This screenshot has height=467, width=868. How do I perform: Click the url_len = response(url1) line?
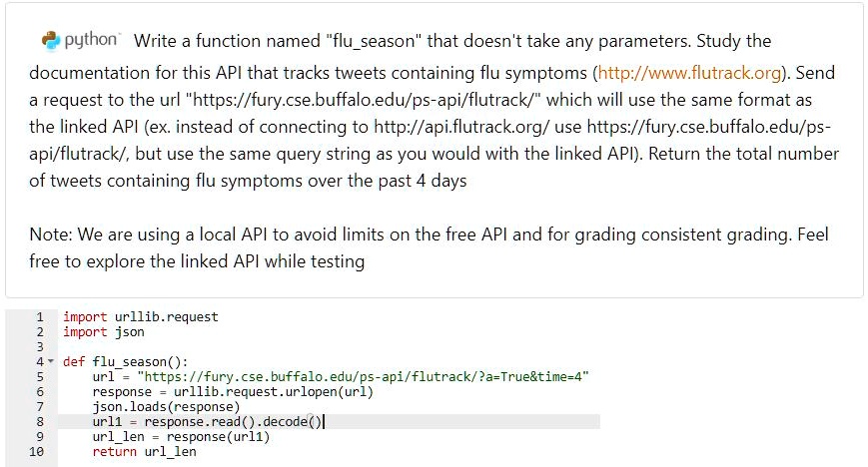pos(181,437)
